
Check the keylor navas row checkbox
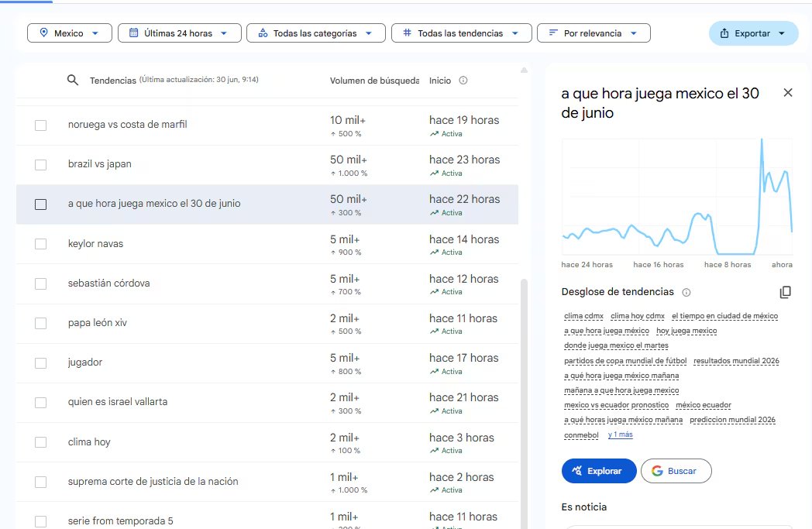tap(40, 244)
